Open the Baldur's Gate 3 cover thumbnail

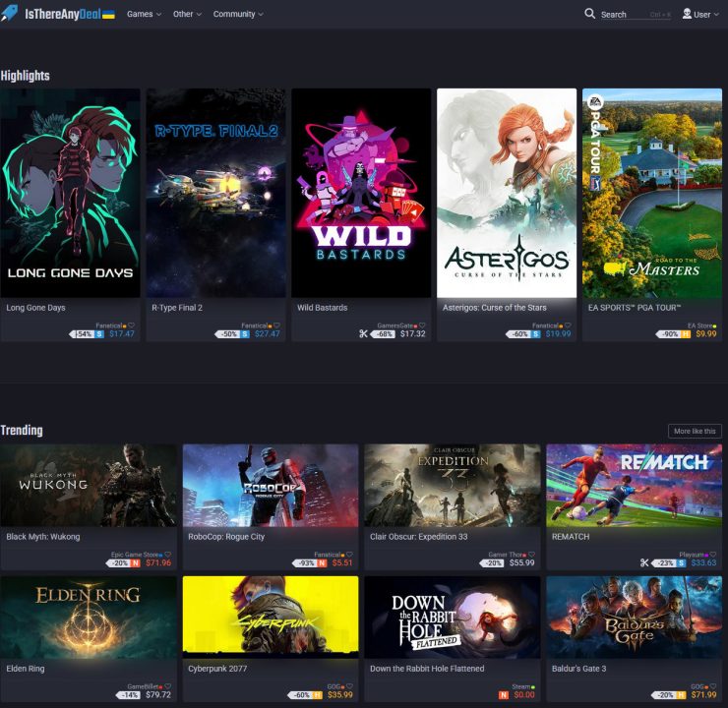pos(634,617)
